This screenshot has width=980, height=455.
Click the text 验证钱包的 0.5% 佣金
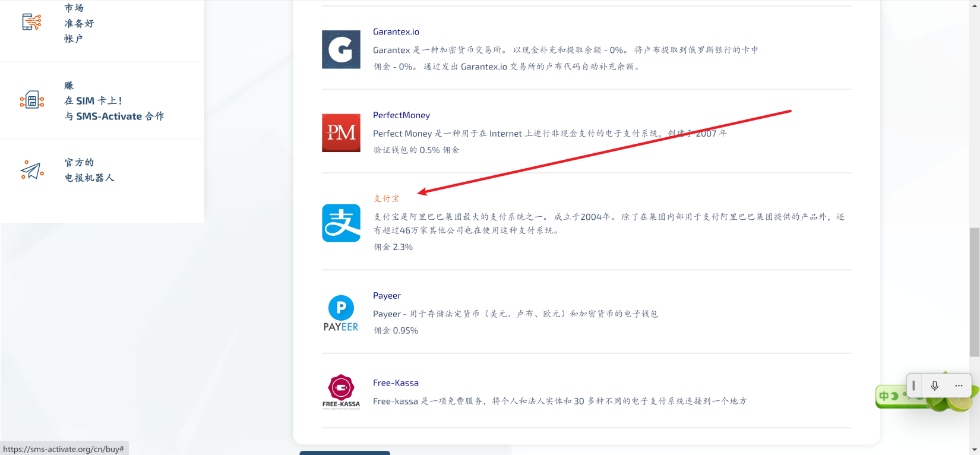416,150
